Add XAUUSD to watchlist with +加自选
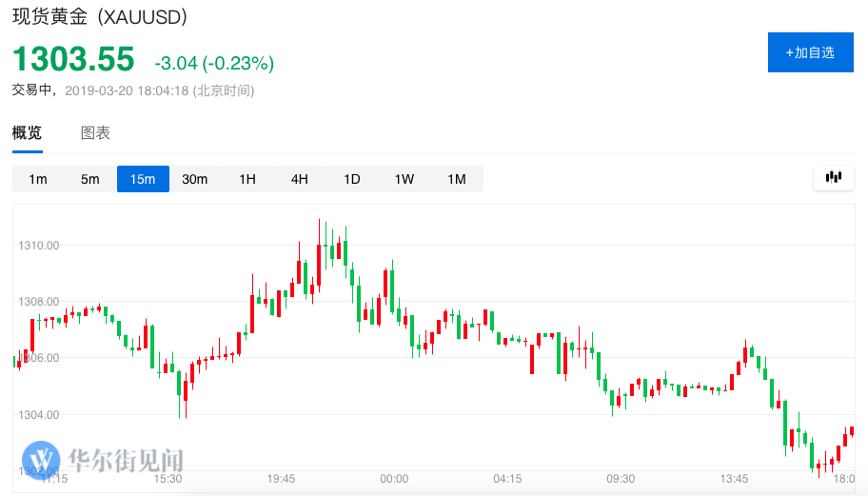This screenshot has height=496, width=868. (x=811, y=52)
